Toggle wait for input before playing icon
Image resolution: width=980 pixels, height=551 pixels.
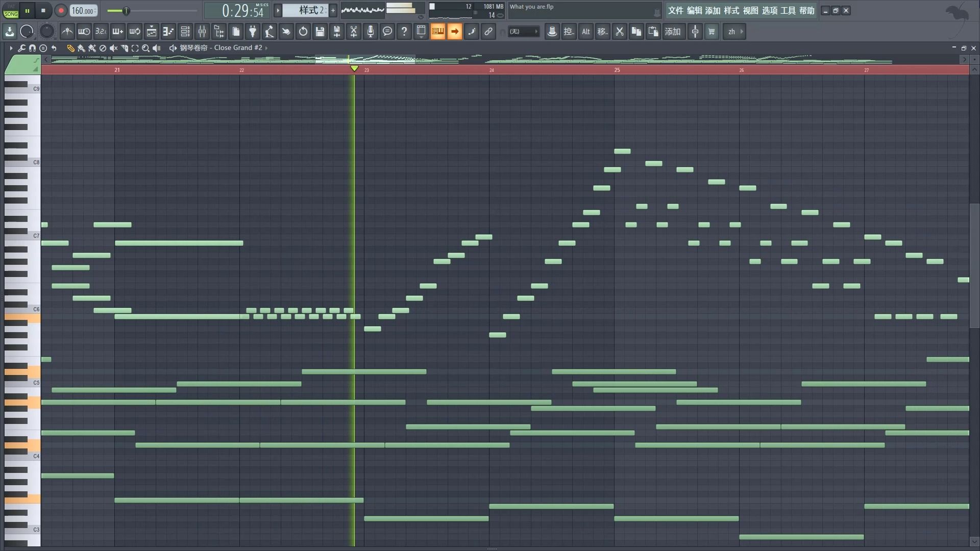pos(84,32)
